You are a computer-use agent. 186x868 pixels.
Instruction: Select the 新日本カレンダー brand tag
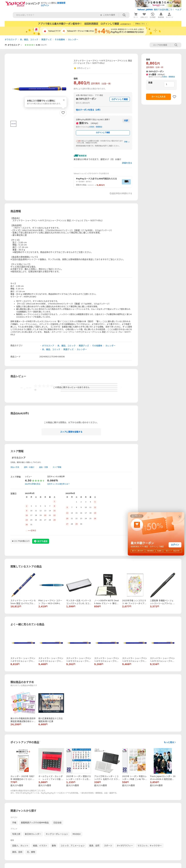(33, 834)
